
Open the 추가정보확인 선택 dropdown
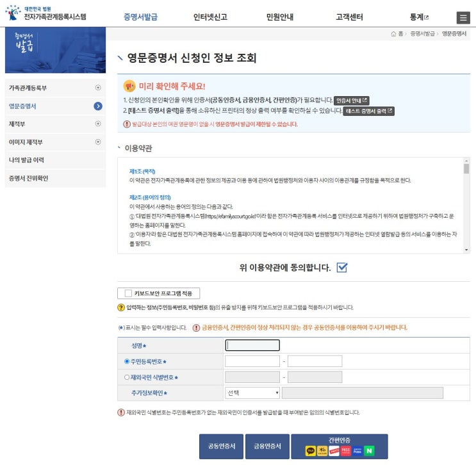click(x=252, y=393)
